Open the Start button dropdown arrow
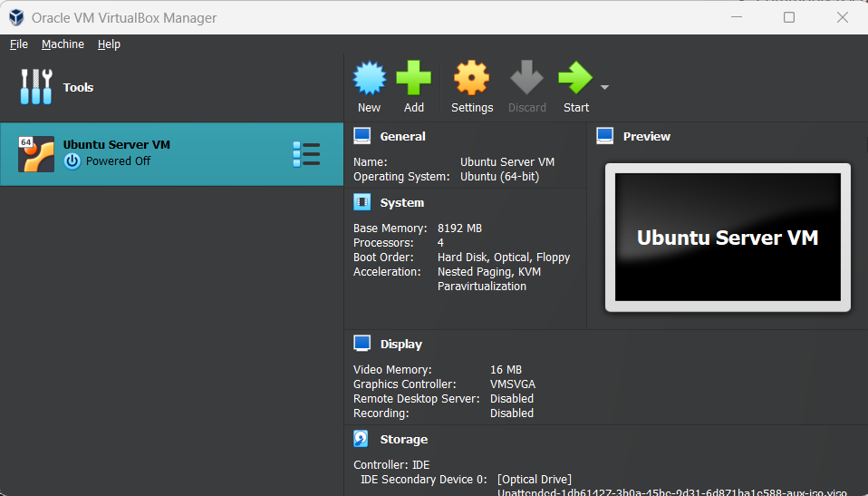Screen dimensions: 868x496 coord(604,88)
